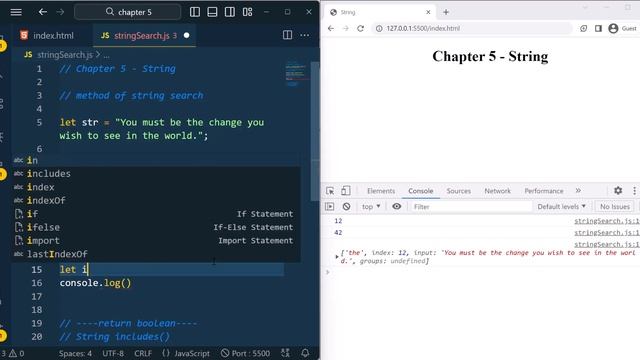
Task: Go forward in VS Code navigation history
Action: tap(60, 12)
